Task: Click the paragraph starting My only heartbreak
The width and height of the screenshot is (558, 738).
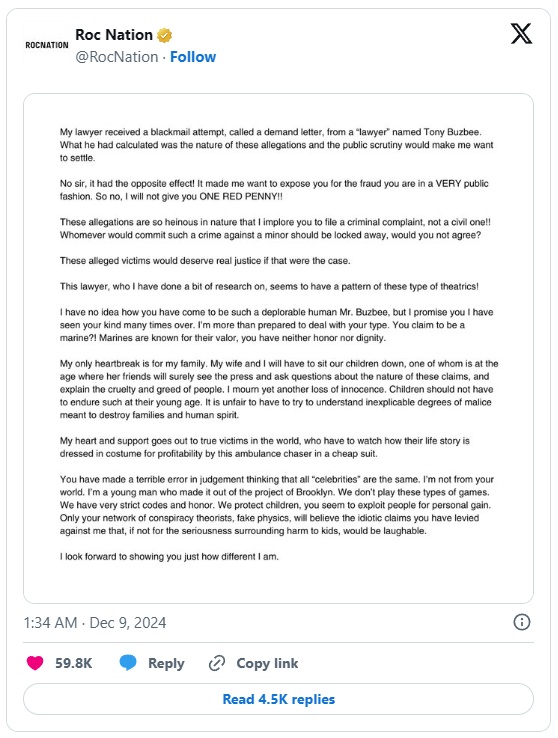Action: 279,389
